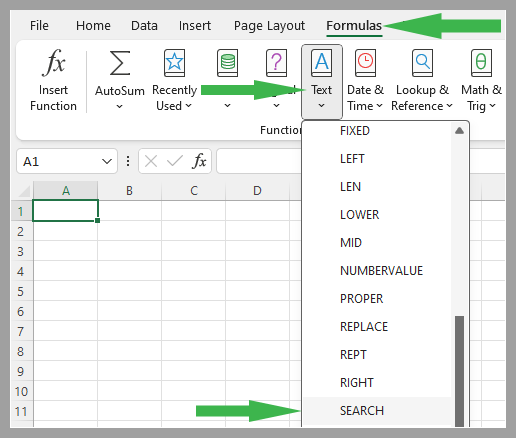Select the column B header
Screen dimensions: 516x438
tap(129, 191)
